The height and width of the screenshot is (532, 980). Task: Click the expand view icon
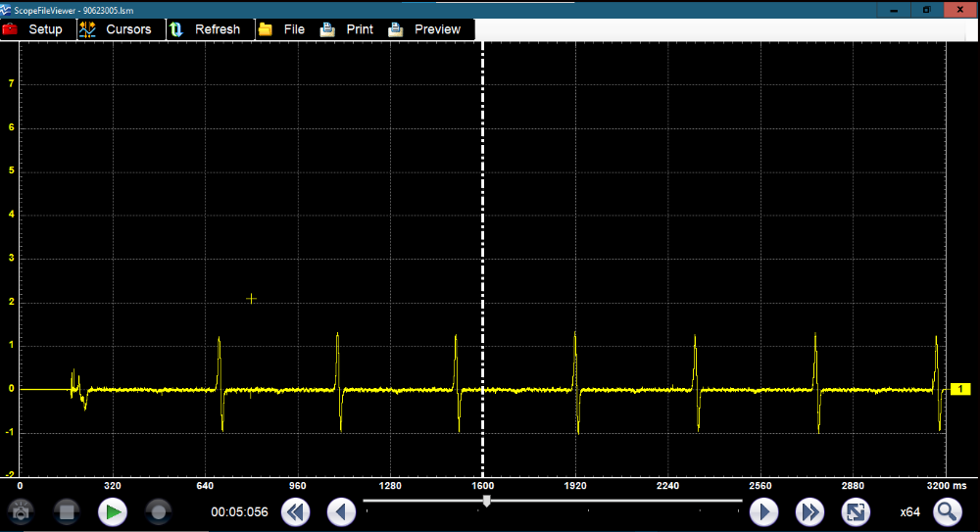856,511
